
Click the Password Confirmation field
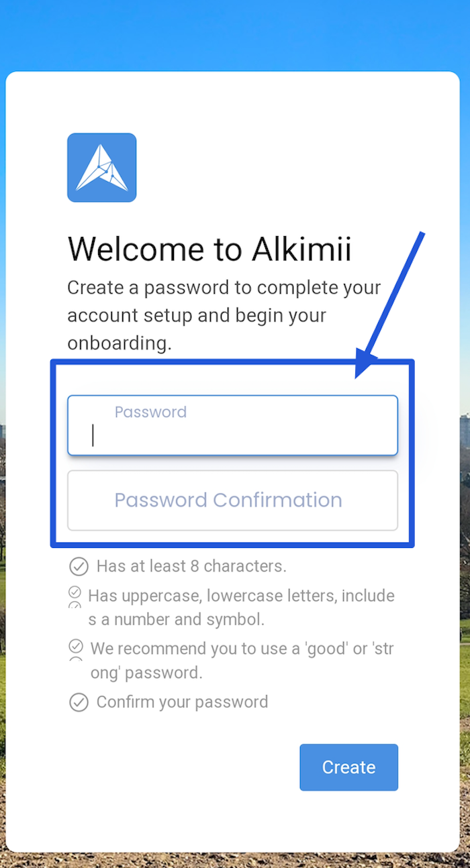(232, 500)
